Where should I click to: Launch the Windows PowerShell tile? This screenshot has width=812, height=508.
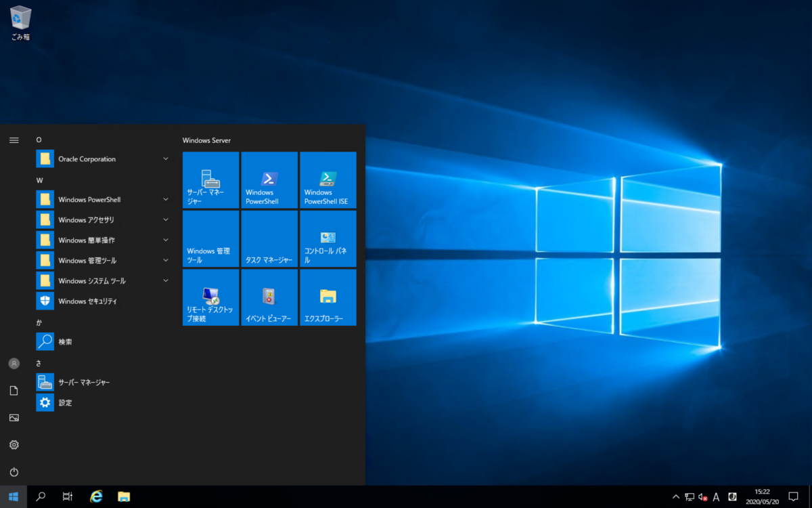pyautogui.click(x=269, y=179)
